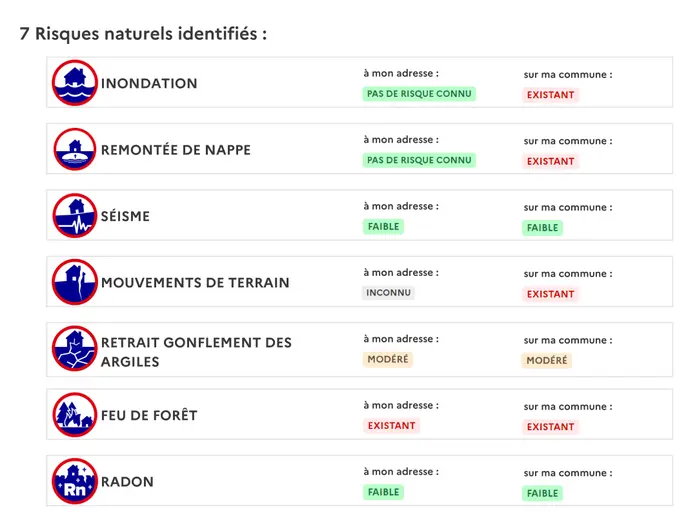699x529 pixels.
Task: Click Radon's commune FAIBLE badge
Action: 543,493
